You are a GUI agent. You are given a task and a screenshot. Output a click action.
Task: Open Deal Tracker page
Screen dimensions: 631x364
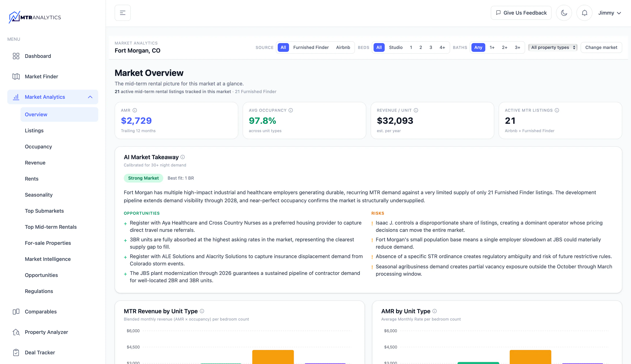click(53, 352)
